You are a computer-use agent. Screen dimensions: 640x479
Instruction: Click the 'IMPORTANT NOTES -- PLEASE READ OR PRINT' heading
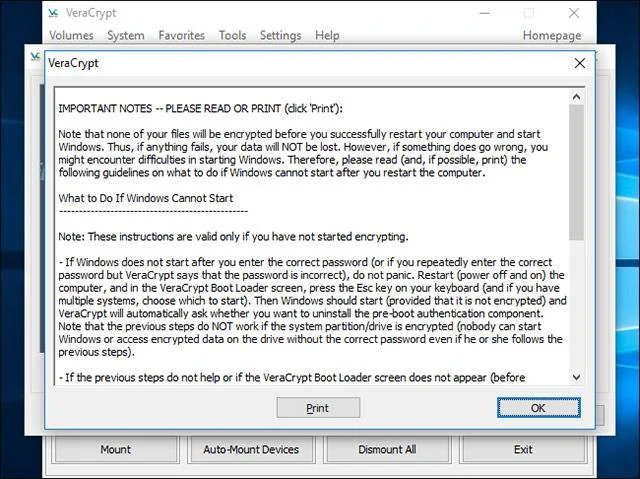pos(200,109)
